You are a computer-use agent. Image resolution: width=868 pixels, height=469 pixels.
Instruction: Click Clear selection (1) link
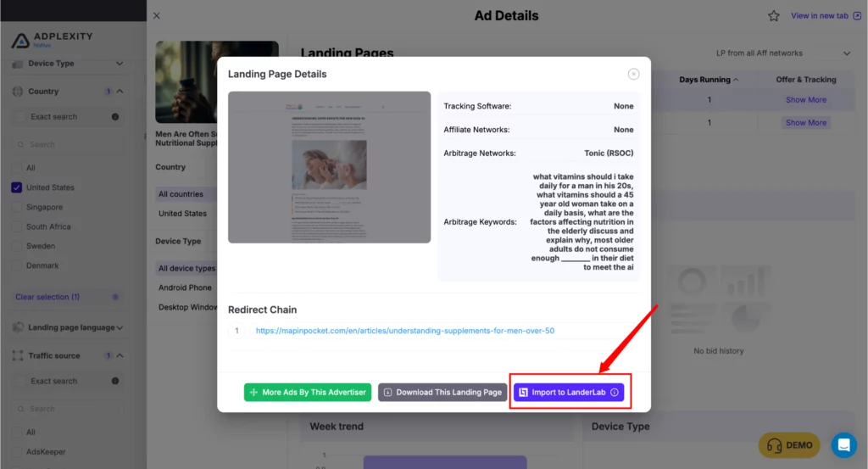(47, 297)
